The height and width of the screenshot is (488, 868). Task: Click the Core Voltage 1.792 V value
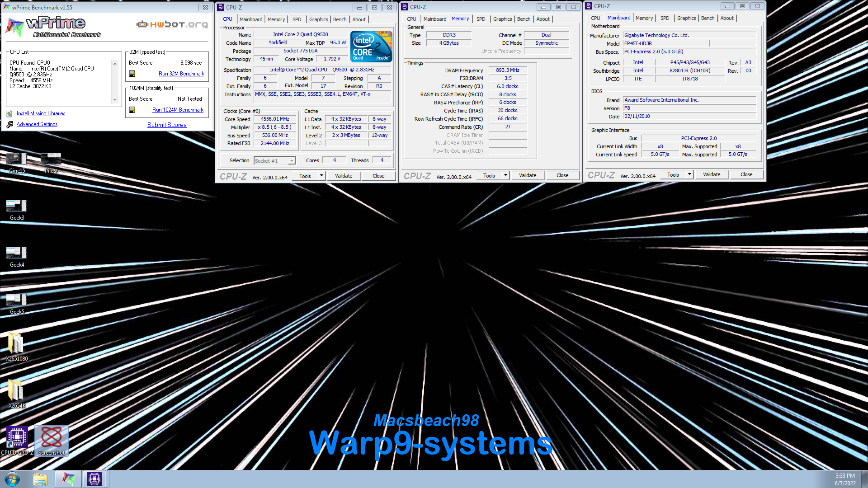(332, 59)
